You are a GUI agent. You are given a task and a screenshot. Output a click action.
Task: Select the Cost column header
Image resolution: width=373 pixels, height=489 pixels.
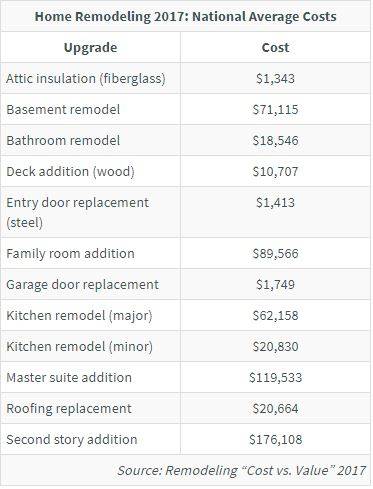coord(275,48)
